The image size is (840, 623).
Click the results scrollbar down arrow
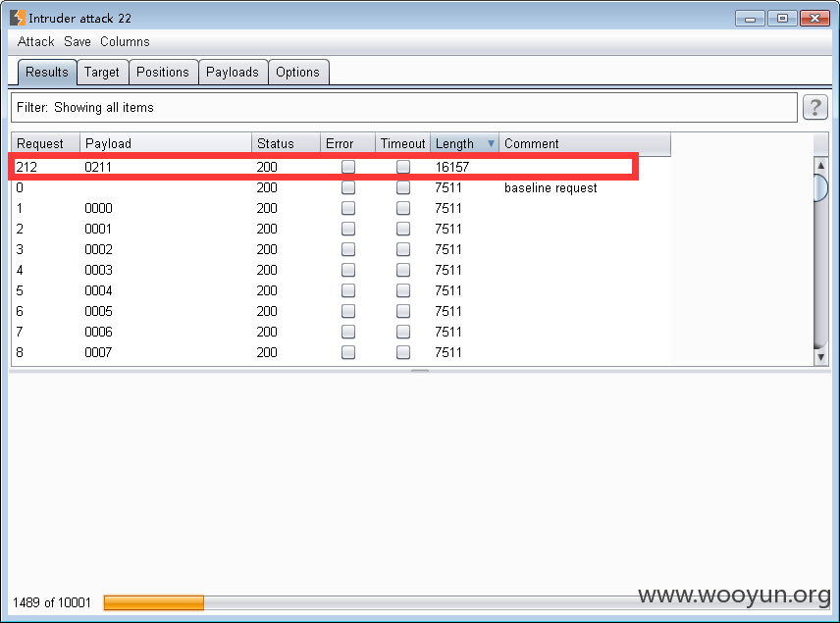[x=820, y=357]
